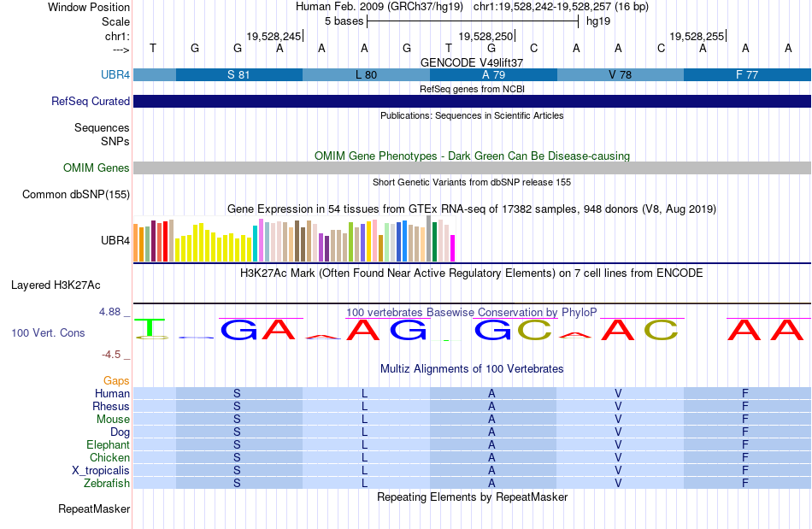Click the GENCODE V49lift37 track title

(472, 62)
